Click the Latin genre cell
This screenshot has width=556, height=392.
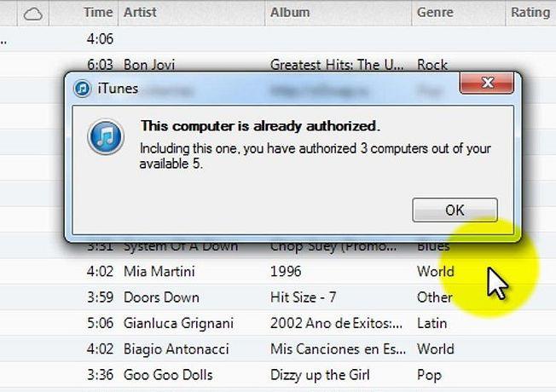pos(431,323)
